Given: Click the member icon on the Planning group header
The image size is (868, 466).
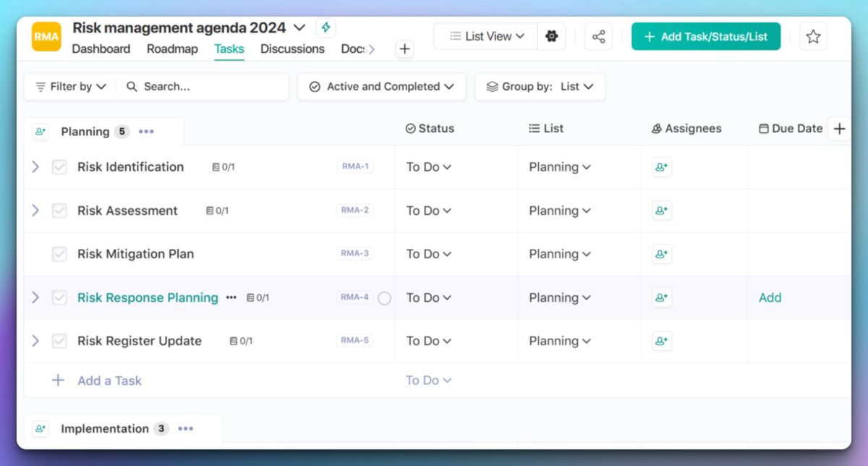Looking at the screenshot, I should click(40, 132).
